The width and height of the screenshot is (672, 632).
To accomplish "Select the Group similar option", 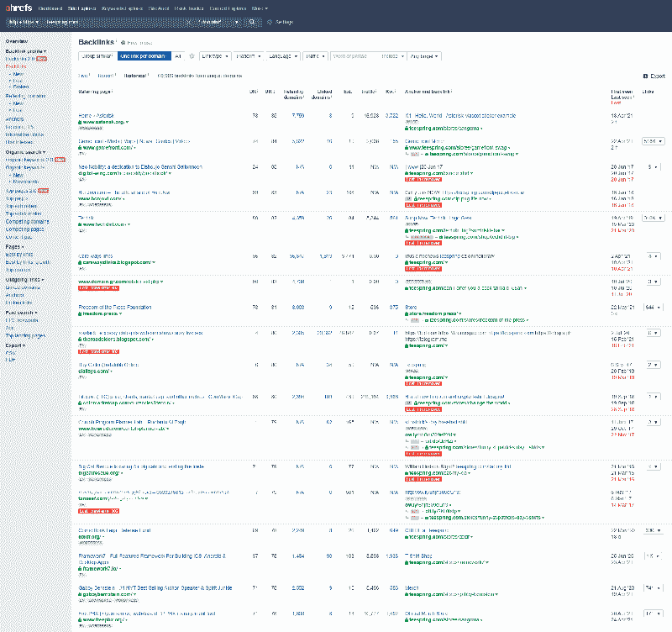I will (x=97, y=56).
